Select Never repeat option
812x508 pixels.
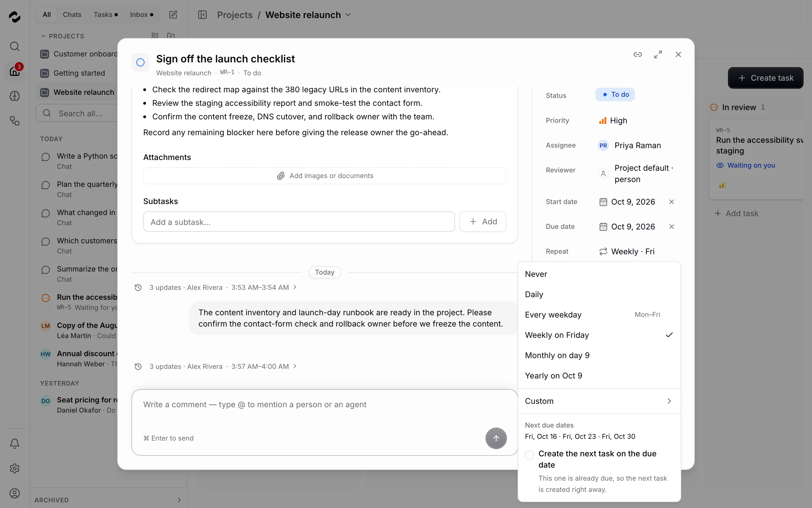599,274
